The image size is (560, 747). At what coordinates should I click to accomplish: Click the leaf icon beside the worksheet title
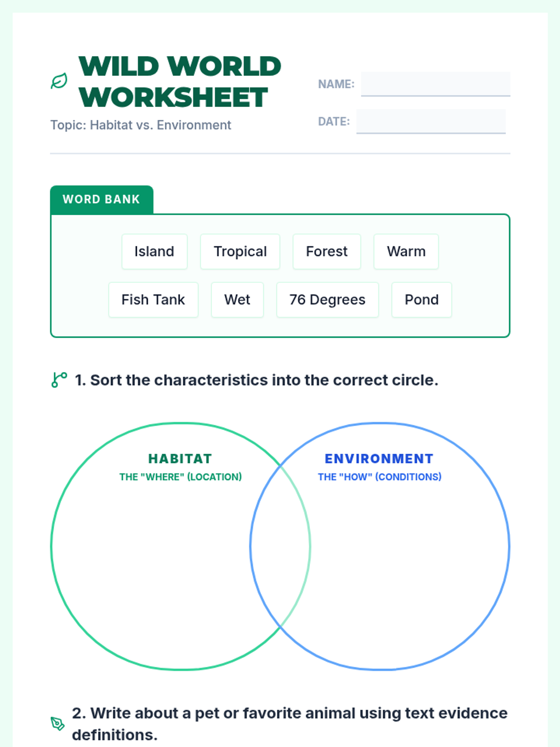pos(59,81)
